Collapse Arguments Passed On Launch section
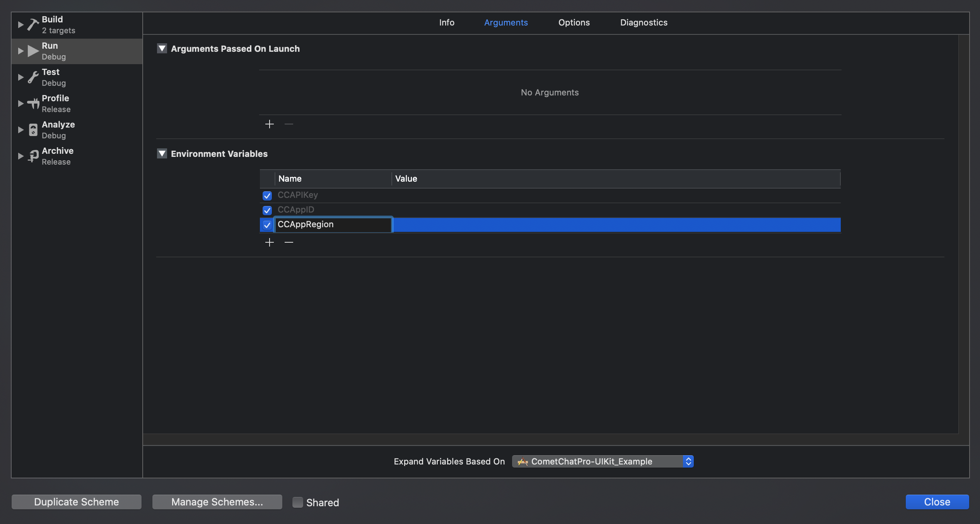This screenshot has width=980, height=524. [162, 49]
